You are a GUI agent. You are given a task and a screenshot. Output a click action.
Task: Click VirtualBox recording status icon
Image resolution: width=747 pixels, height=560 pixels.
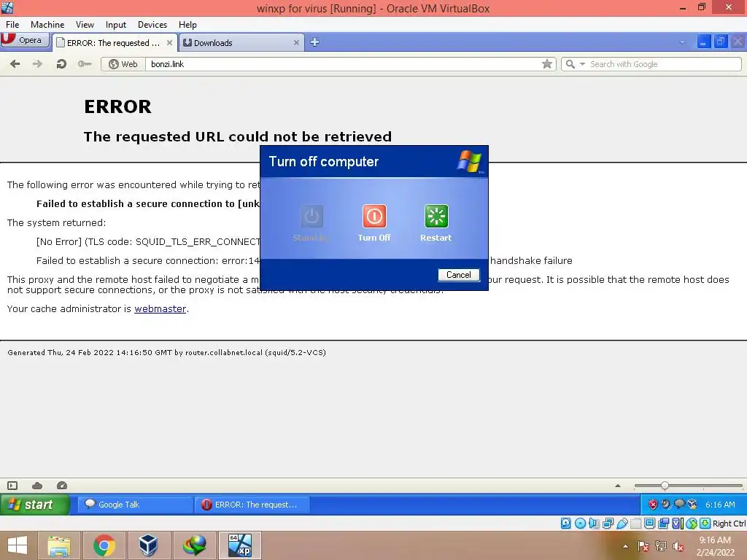[x=663, y=524]
